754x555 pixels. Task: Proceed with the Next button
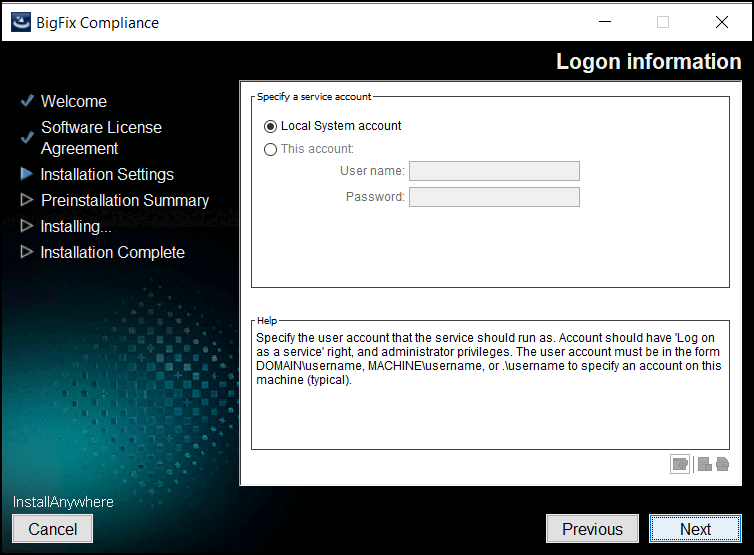tap(695, 529)
